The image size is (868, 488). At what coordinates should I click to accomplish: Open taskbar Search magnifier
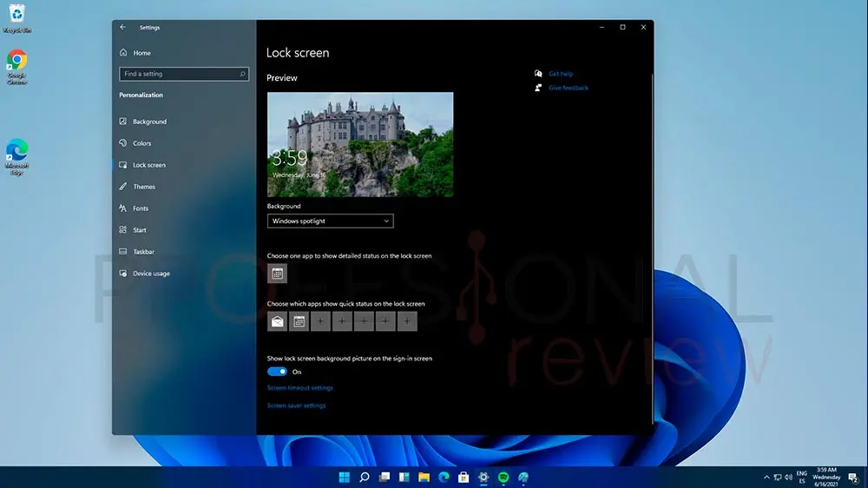[365, 477]
